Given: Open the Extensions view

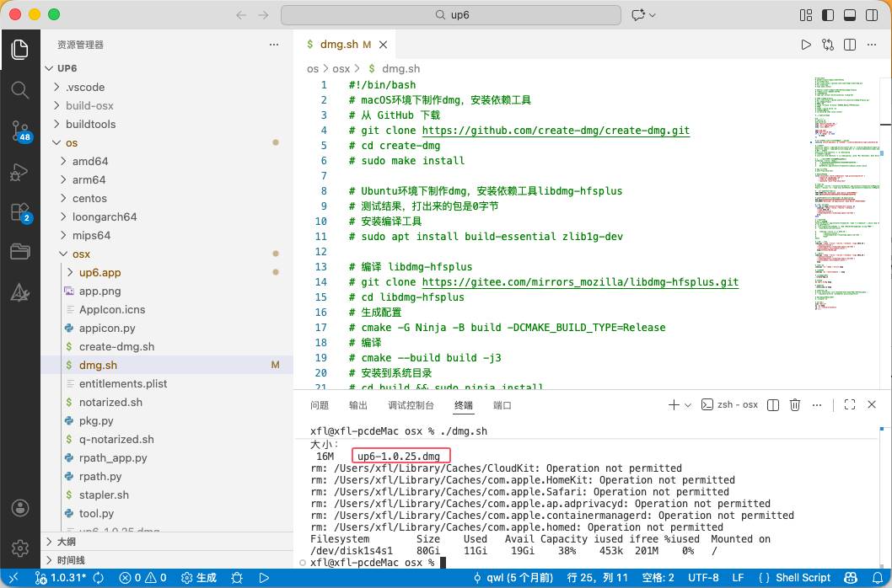Looking at the screenshot, I should click(x=19, y=211).
